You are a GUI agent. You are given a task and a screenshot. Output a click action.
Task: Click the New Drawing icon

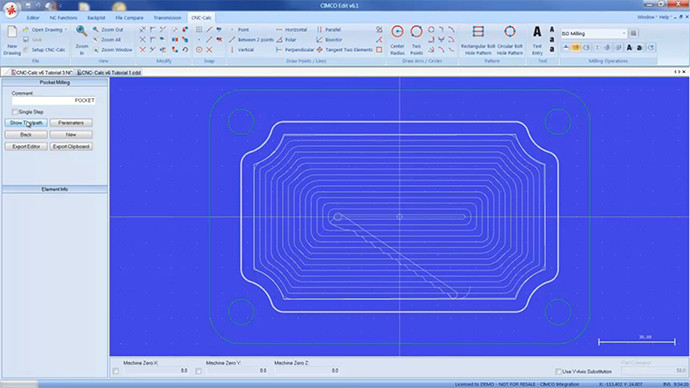(12, 40)
